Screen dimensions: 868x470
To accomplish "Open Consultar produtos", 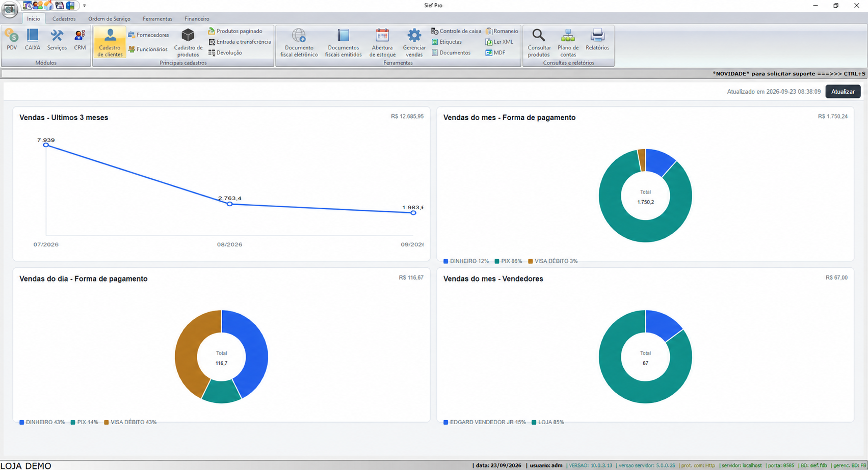I will pos(539,42).
